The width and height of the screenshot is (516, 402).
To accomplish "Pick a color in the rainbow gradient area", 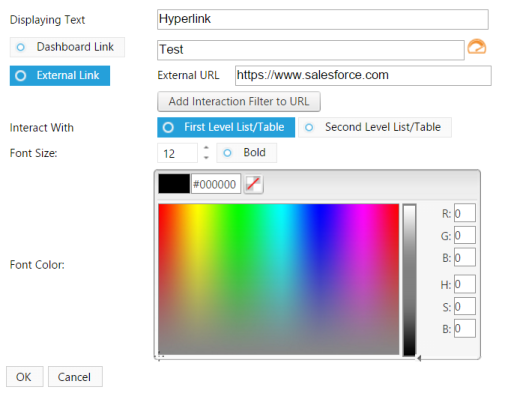I will (279, 279).
